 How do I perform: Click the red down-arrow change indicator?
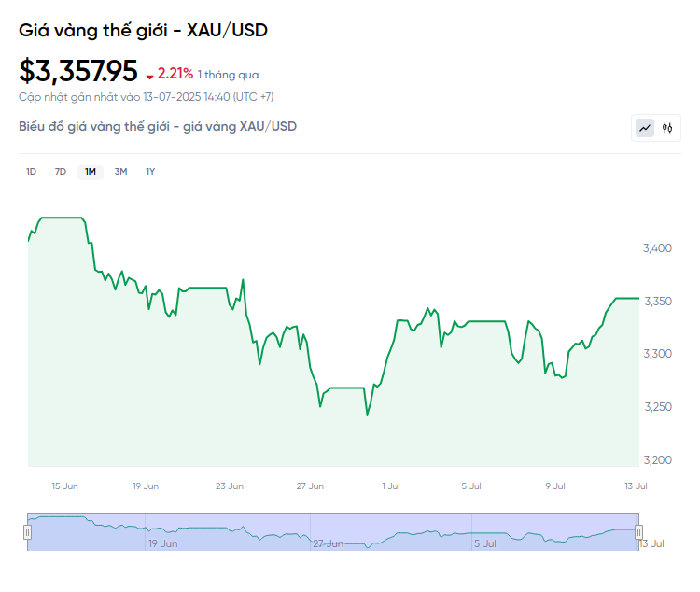click(x=149, y=77)
